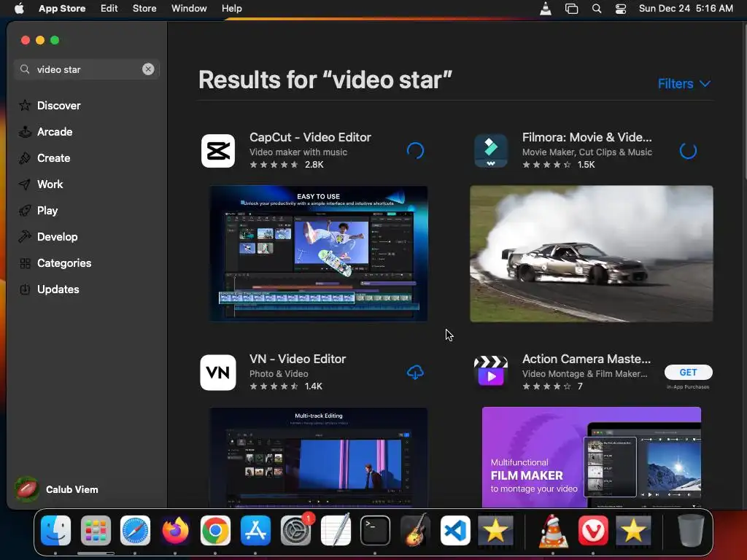The height and width of the screenshot is (560, 747).
Task: Open Firefox from the Dock
Action: tap(175, 531)
